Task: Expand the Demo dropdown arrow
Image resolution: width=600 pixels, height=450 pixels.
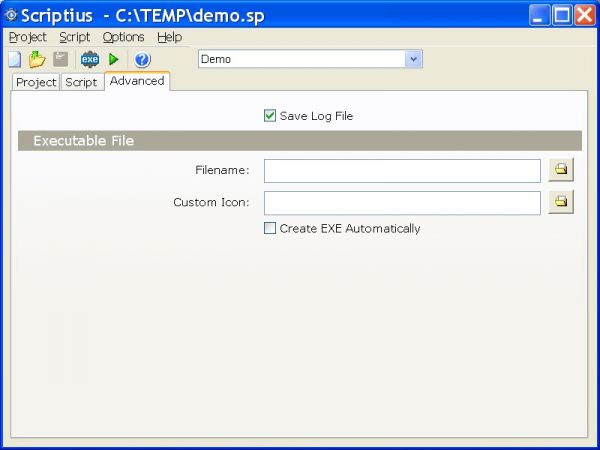Action: tap(413, 59)
